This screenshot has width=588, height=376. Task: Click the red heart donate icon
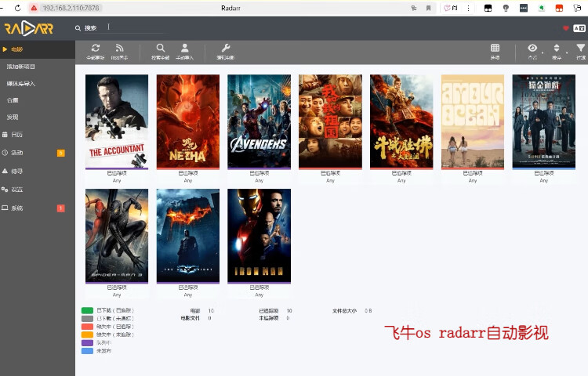566,28
